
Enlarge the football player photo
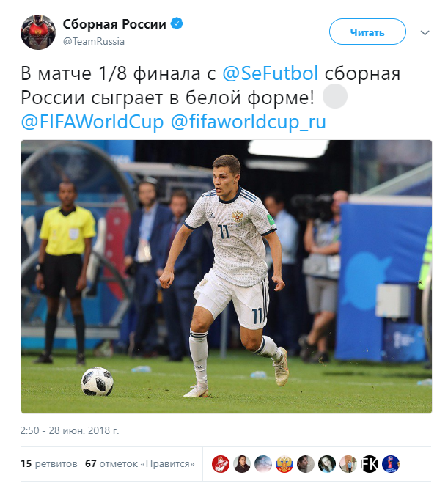pyautogui.click(x=227, y=276)
